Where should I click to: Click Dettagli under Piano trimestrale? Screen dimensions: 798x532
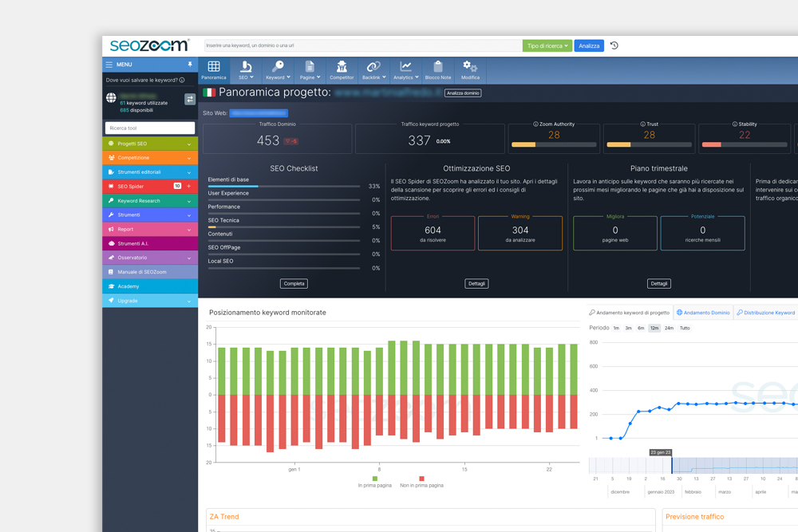[x=658, y=284]
